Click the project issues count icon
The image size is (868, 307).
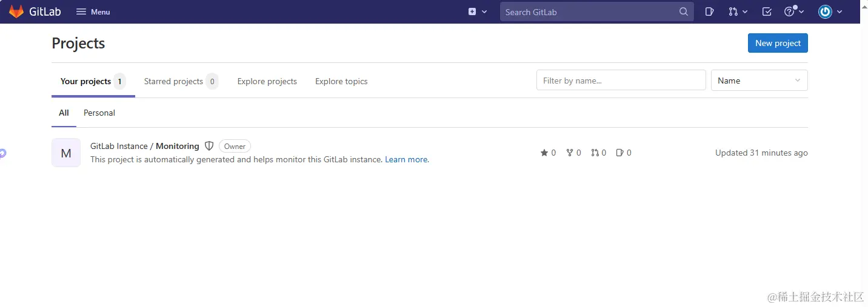(x=619, y=153)
